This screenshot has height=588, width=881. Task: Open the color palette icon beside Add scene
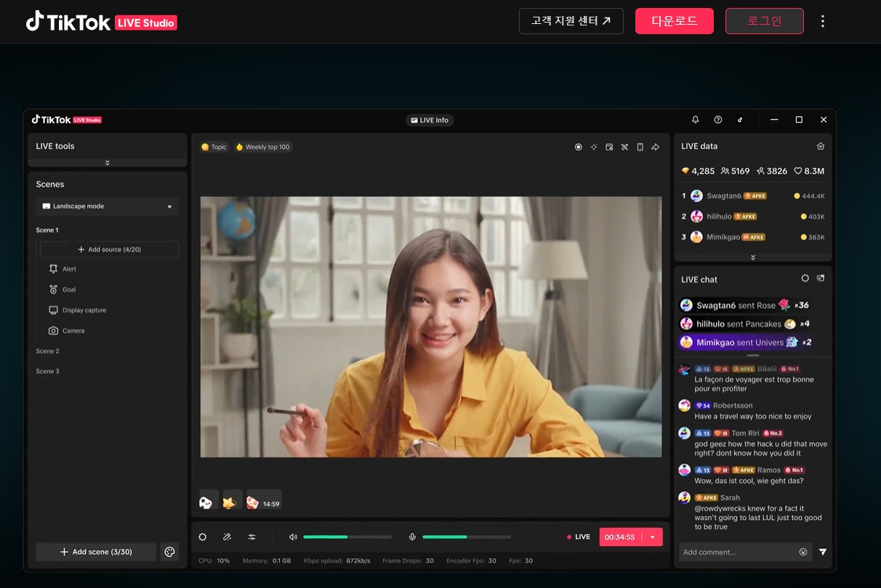coord(169,552)
